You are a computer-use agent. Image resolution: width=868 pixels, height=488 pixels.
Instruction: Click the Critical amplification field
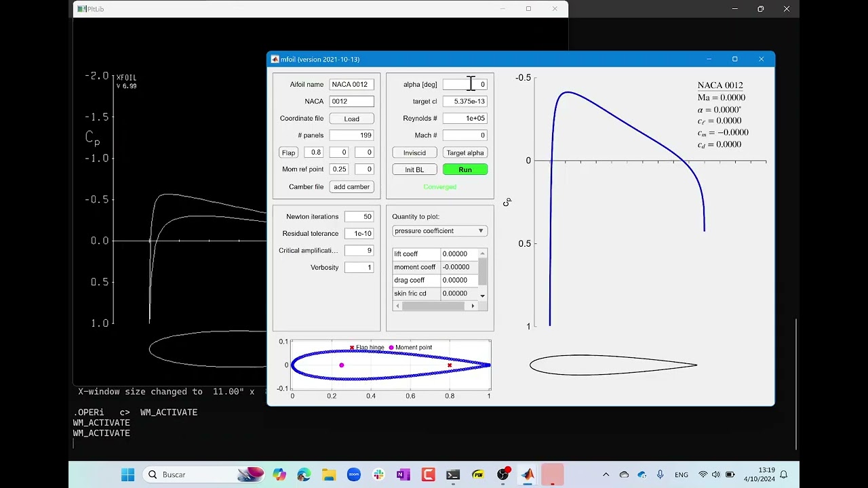[x=359, y=250]
